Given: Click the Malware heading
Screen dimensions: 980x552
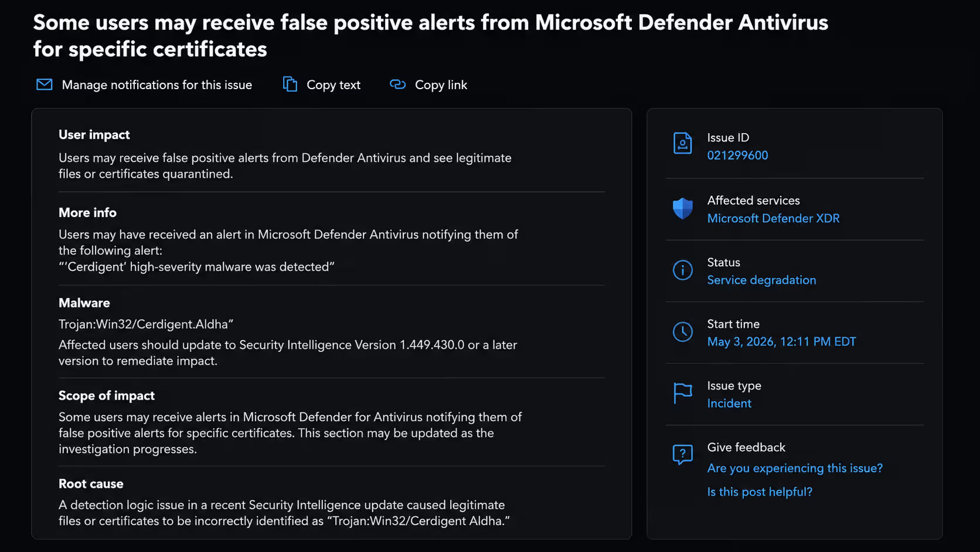Looking at the screenshot, I should point(84,303).
